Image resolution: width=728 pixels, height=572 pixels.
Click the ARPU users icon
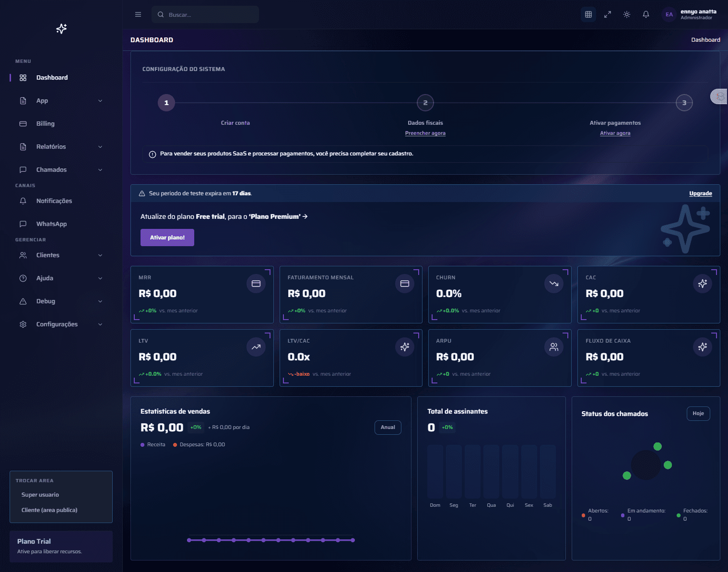pos(554,347)
